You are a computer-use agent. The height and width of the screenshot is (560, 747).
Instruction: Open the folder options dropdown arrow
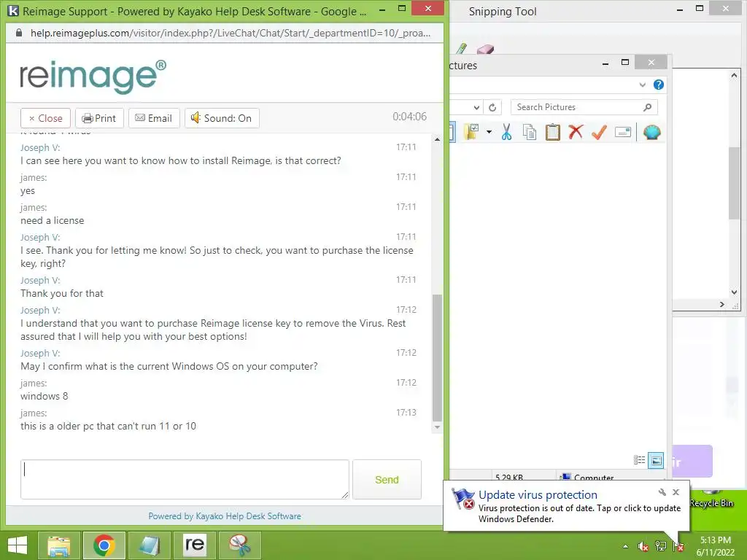click(489, 132)
